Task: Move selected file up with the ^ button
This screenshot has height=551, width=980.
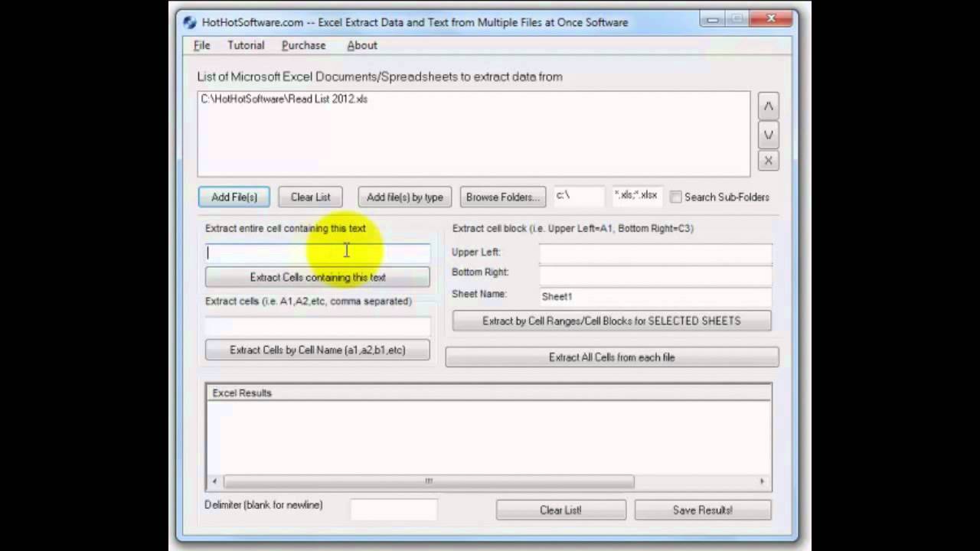Action: point(769,106)
